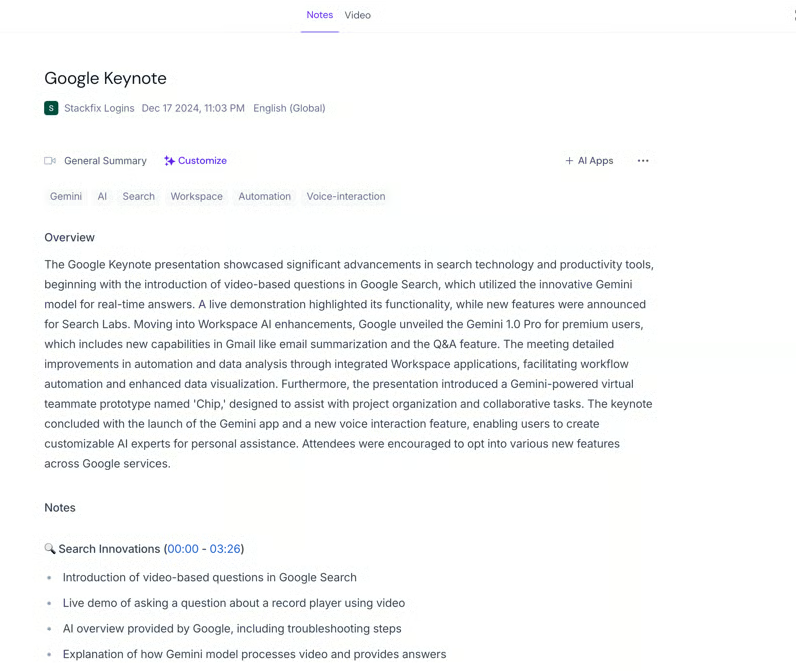The width and height of the screenshot is (796, 671).
Task: Switch to the Notes tab
Action: [x=319, y=15]
